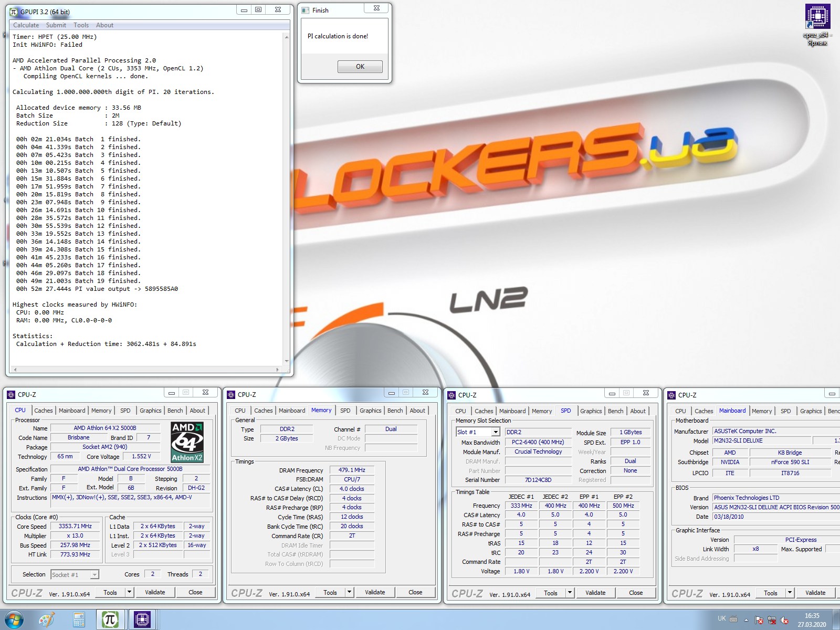
Task: Expand Tools arrow in CPU-Z Mainboard window
Action: tap(790, 593)
